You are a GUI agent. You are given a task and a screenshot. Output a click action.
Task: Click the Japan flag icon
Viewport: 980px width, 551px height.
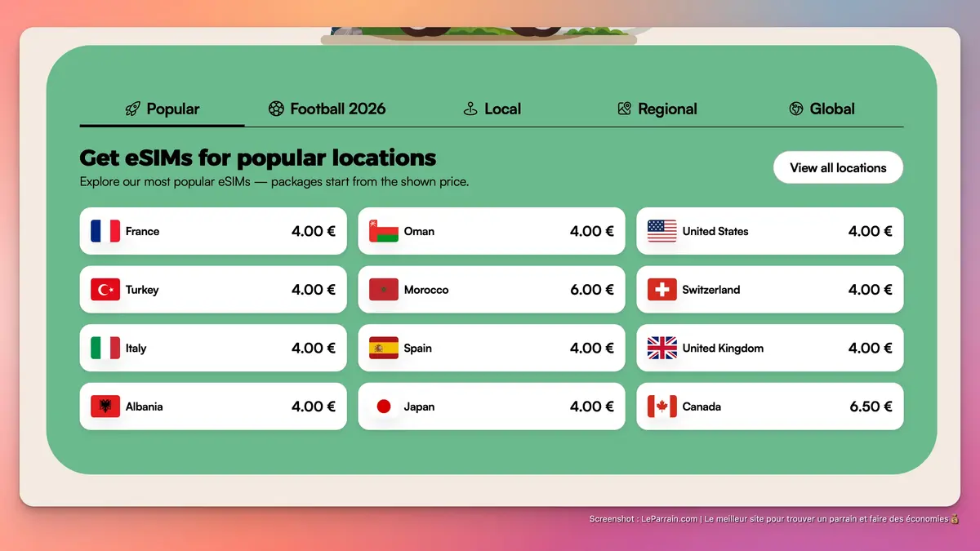[x=384, y=407]
